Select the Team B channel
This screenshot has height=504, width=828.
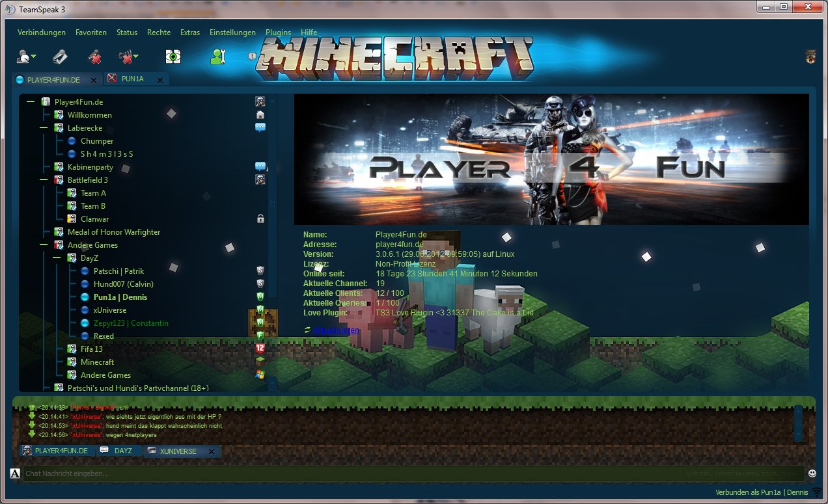click(93, 206)
